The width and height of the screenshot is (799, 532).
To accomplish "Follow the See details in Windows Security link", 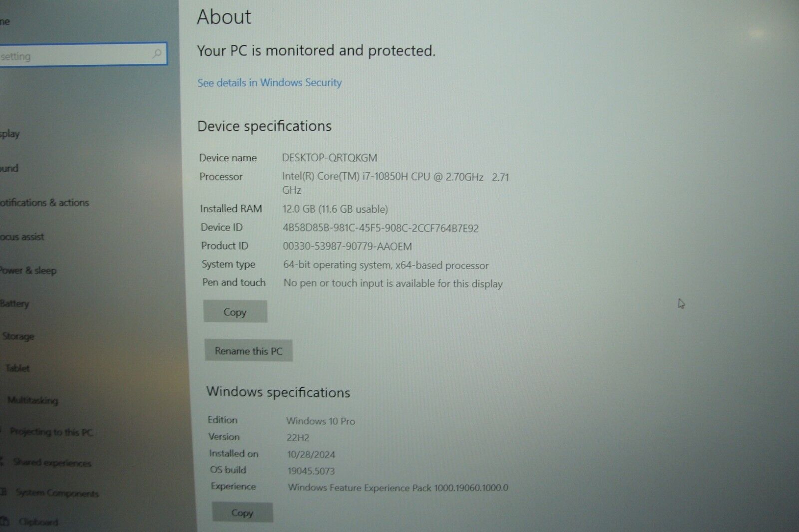I will click(x=269, y=82).
